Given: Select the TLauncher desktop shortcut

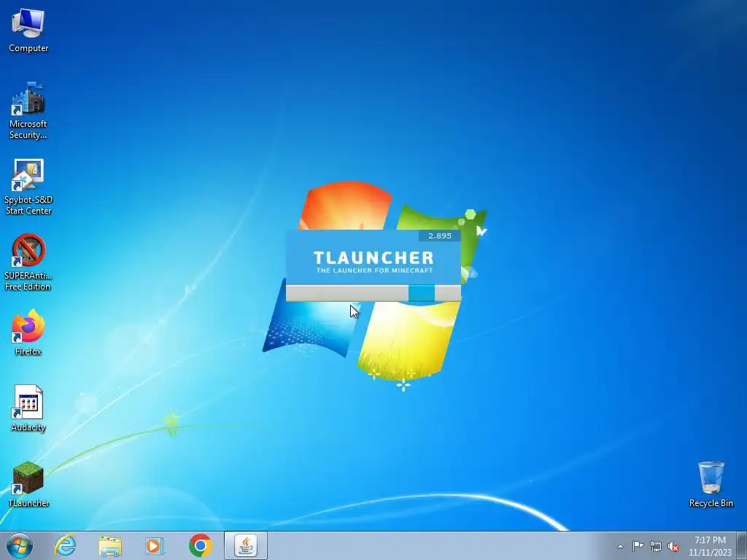Looking at the screenshot, I should click(28, 484).
